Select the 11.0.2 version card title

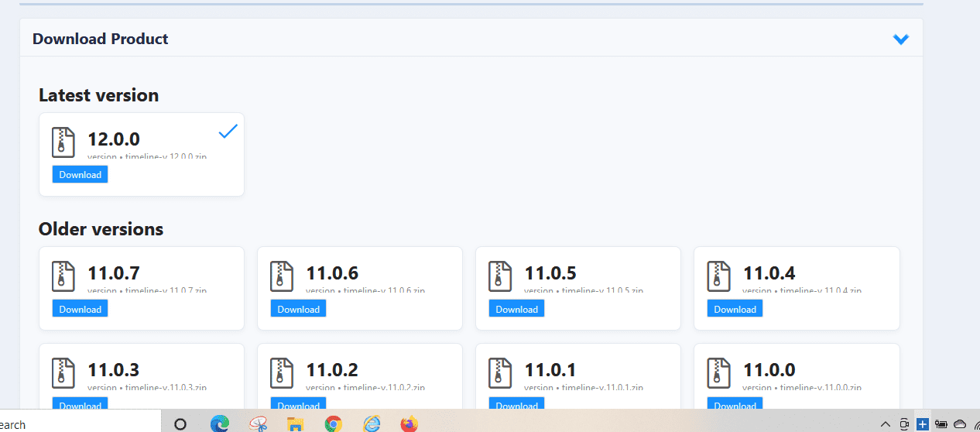pyautogui.click(x=332, y=370)
